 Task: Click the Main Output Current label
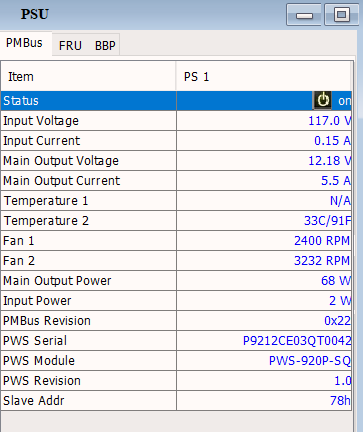[x=62, y=181]
